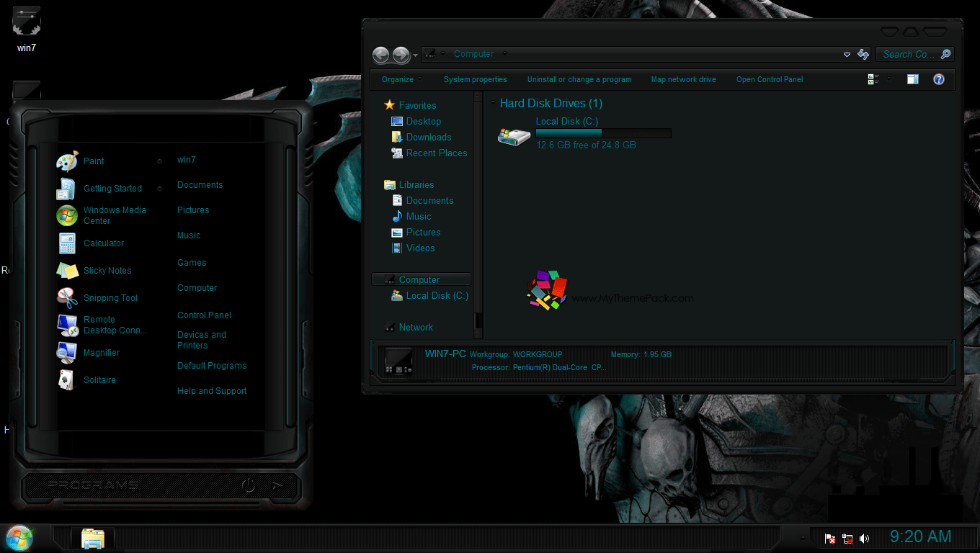Viewport: 980px width, 553px height.
Task: Open Default Programs link
Action: point(212,366)
